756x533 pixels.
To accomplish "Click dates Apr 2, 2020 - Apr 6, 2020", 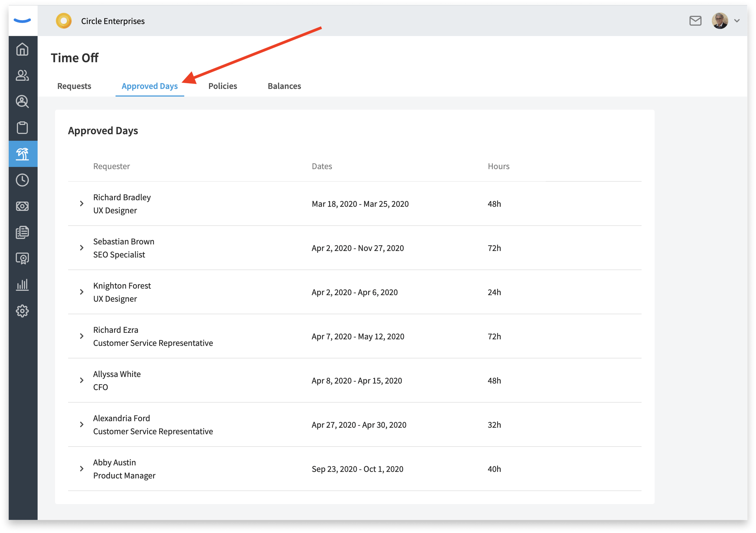I will tap(355, 292).
